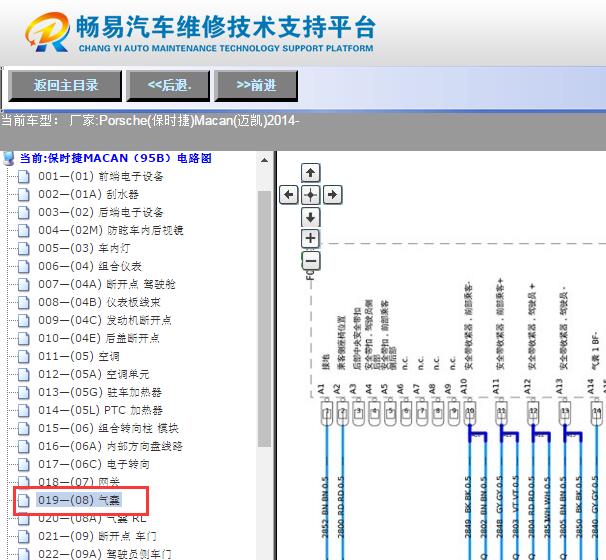Go forward using the >>前进 button
Viewport: 606px width, 560px height.
click(256, 86)
